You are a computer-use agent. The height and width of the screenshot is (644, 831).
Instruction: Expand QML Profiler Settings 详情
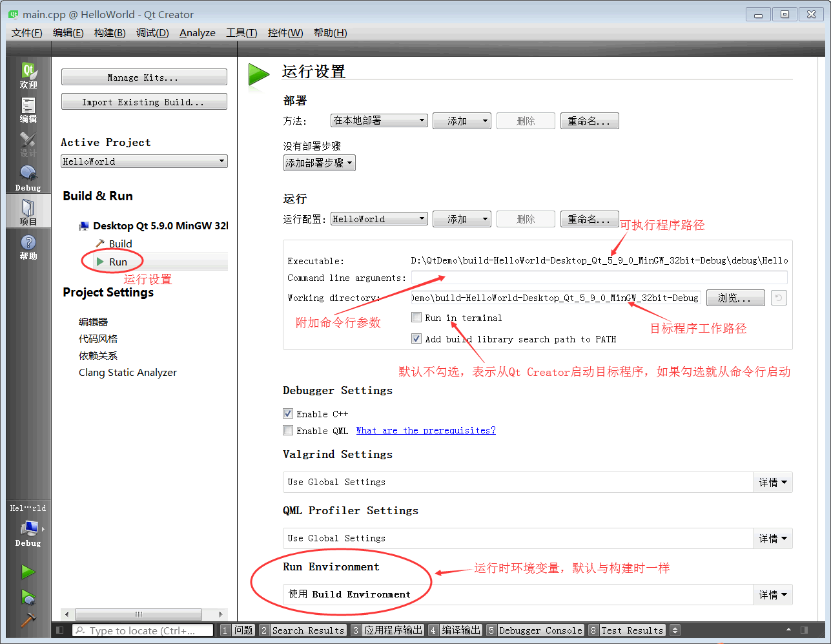(773, 539)
